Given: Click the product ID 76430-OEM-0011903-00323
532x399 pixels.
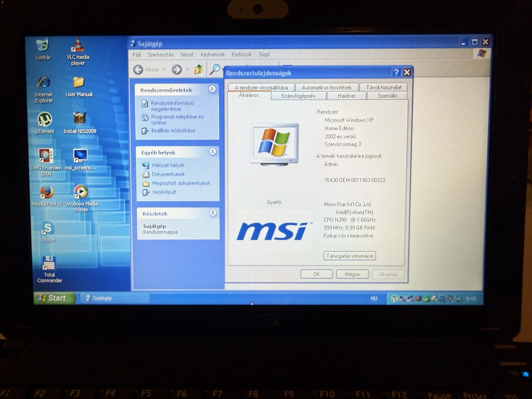Looking at the screenshot, I should tap(354, 180).
